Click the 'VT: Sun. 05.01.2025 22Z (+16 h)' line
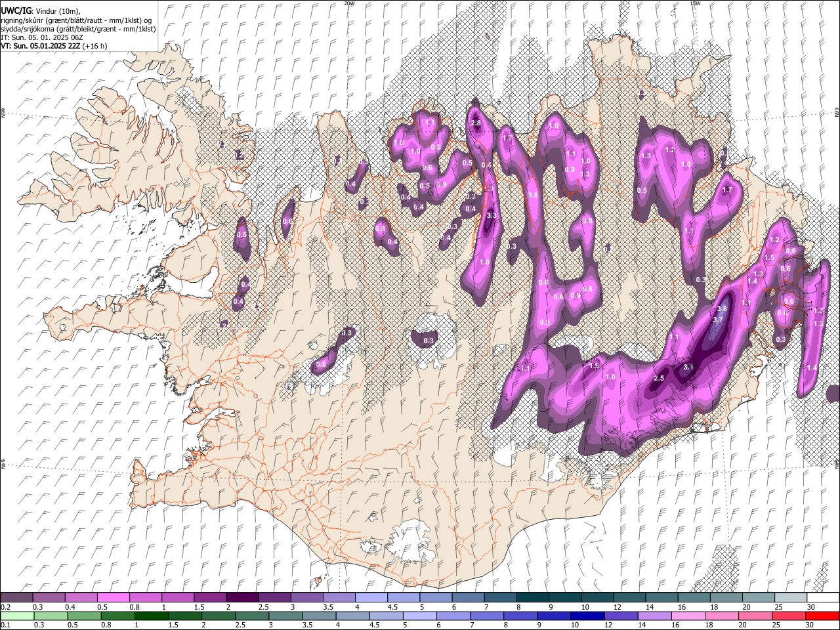This screenshot has height=630, width=840. (54, 46)
